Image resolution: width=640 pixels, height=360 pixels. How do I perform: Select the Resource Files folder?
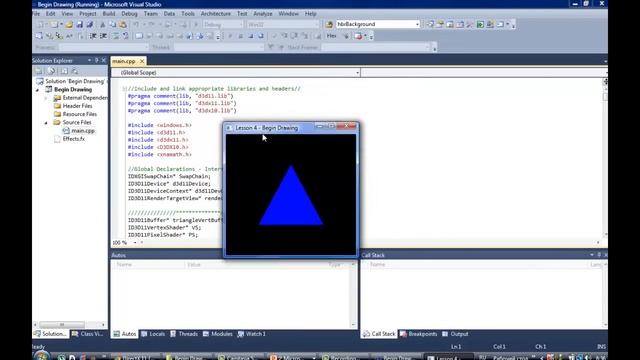coord(80,114)
